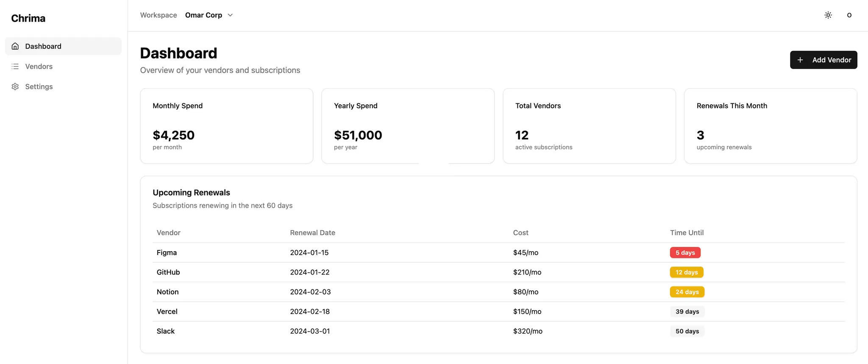Select the Yearly Spend card title

click(x=356, y=106)
